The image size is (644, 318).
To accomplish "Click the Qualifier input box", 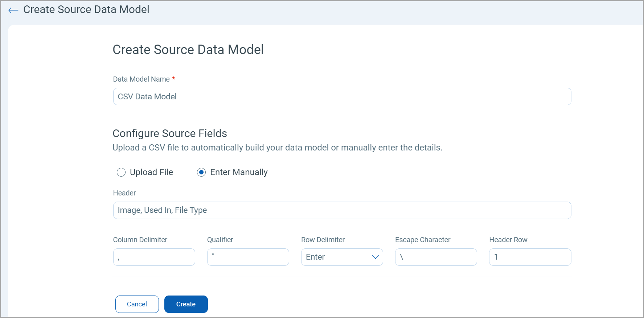I will click(248, 257).
